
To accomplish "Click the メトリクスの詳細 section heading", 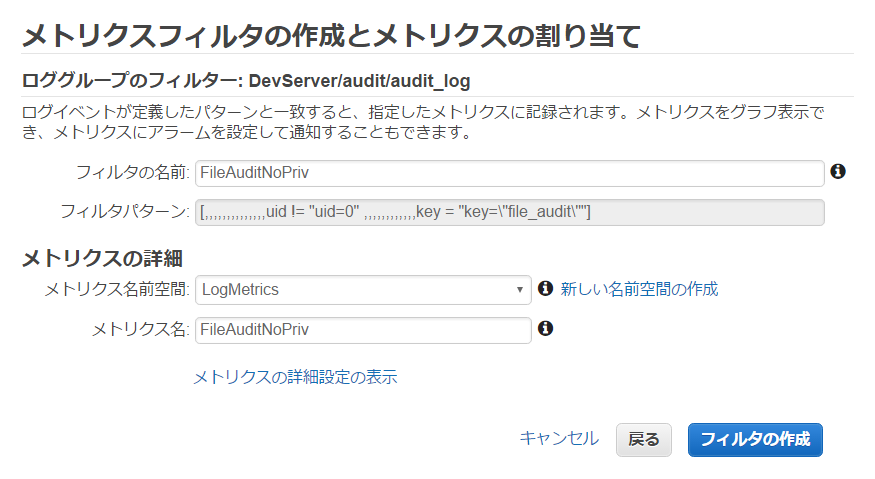I will 102,258.
